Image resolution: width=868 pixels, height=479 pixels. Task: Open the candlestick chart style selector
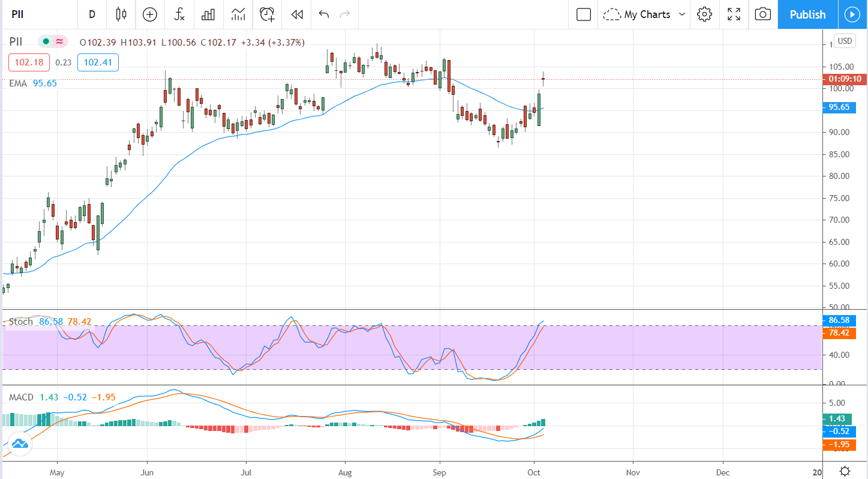(x=121, y=14)
